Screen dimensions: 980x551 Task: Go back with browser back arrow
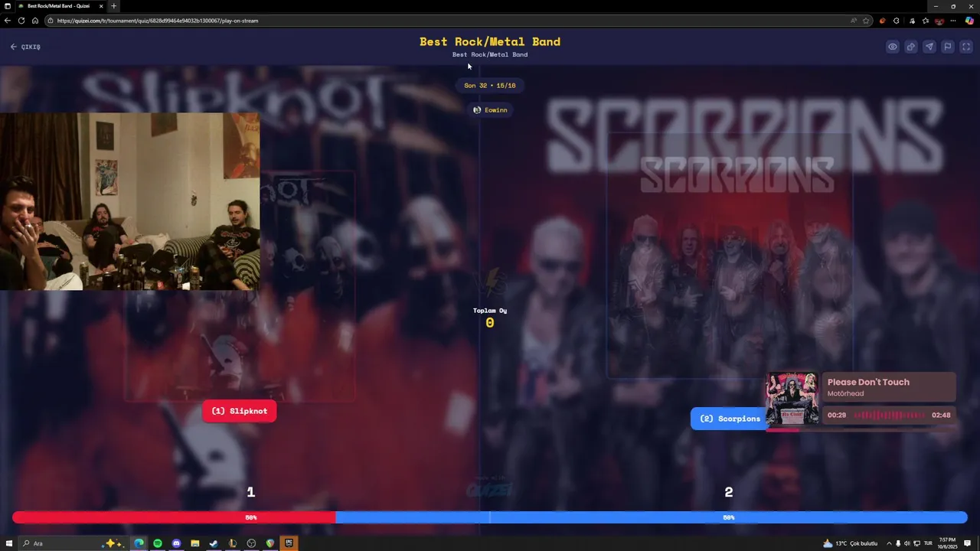click(x=8, y=21)
